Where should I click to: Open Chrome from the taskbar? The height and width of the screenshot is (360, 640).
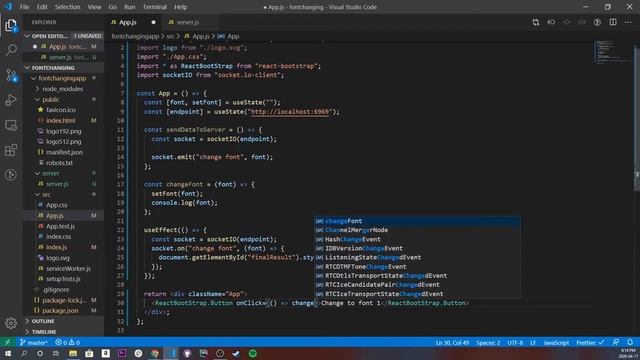click(x=155, y=353)
